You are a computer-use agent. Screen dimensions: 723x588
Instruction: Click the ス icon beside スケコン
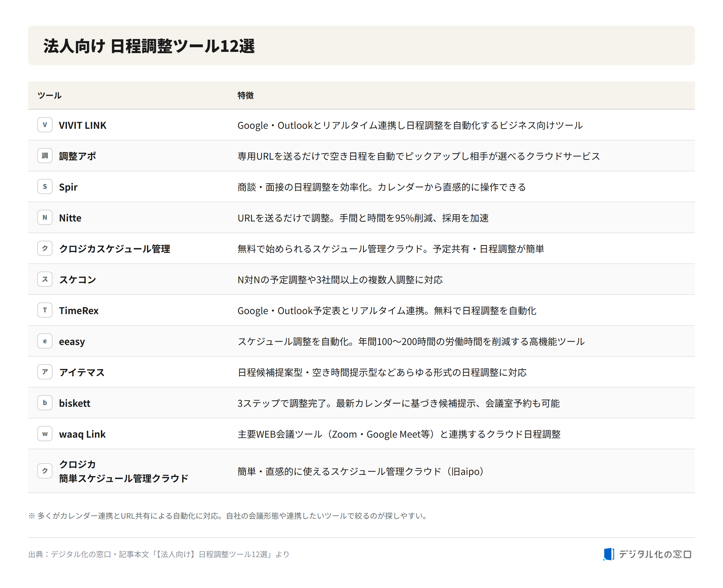45,279
